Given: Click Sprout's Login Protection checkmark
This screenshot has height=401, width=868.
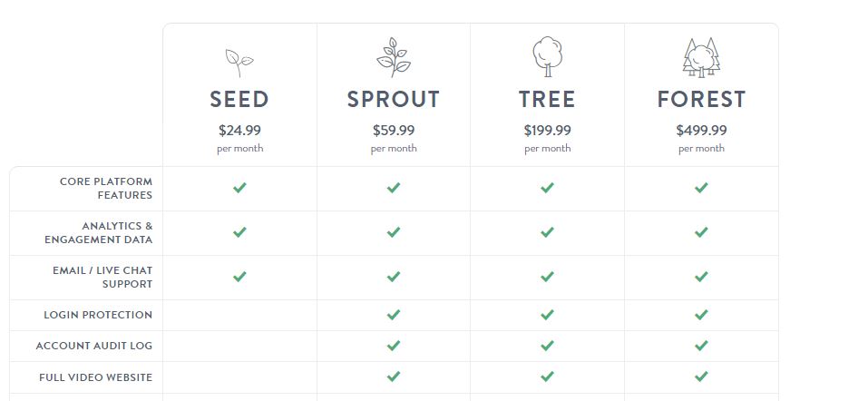Looking at the screenshot, I should pos(394,315).
